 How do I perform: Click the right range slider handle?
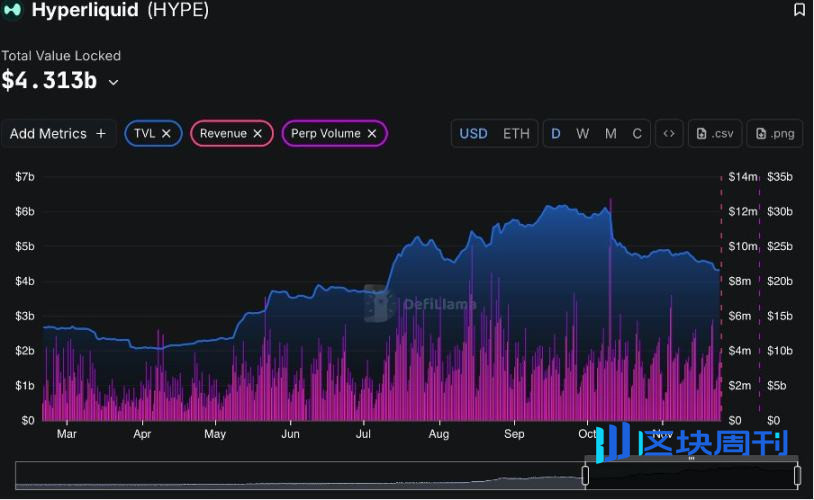point(797,475)
